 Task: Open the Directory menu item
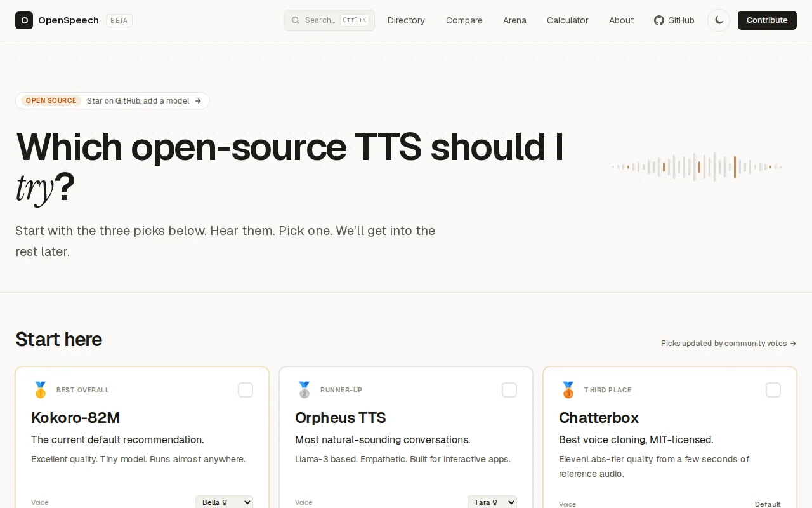point(406,20)
